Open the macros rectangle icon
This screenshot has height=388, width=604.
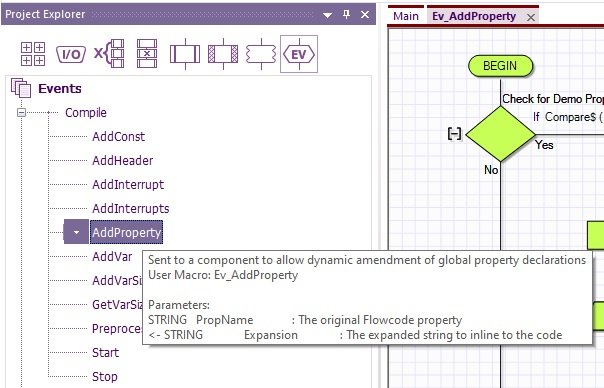click(x=185, y=54)
